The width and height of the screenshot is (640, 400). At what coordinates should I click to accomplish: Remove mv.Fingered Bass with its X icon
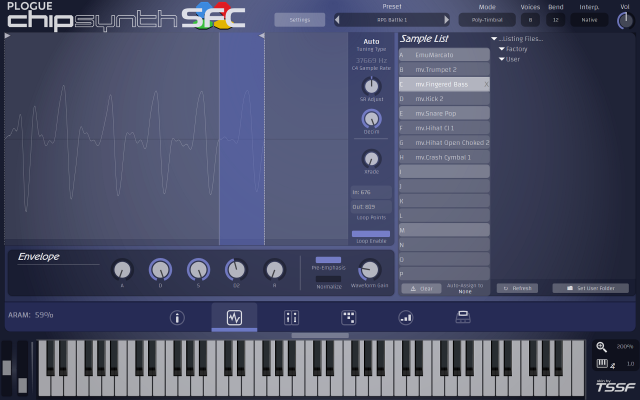[x=486, y=84]
